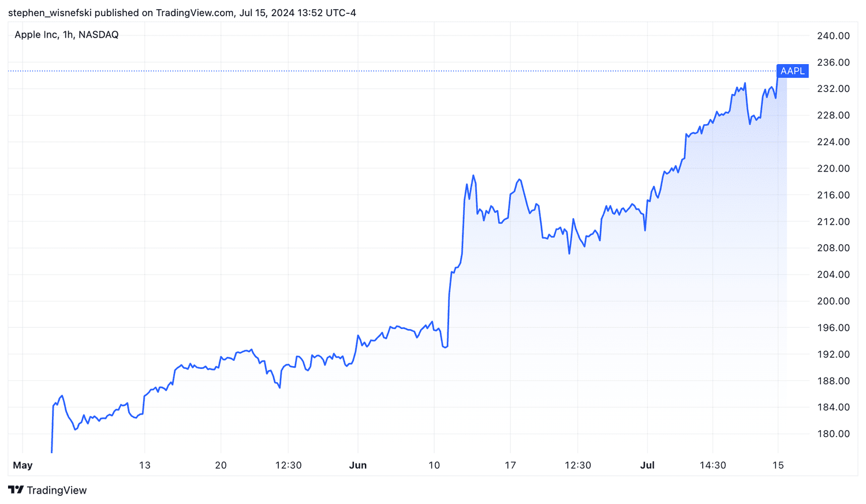The image size is (866, 504).
Task: Click the TradingView logo
Action: click(x=48, y=490)
